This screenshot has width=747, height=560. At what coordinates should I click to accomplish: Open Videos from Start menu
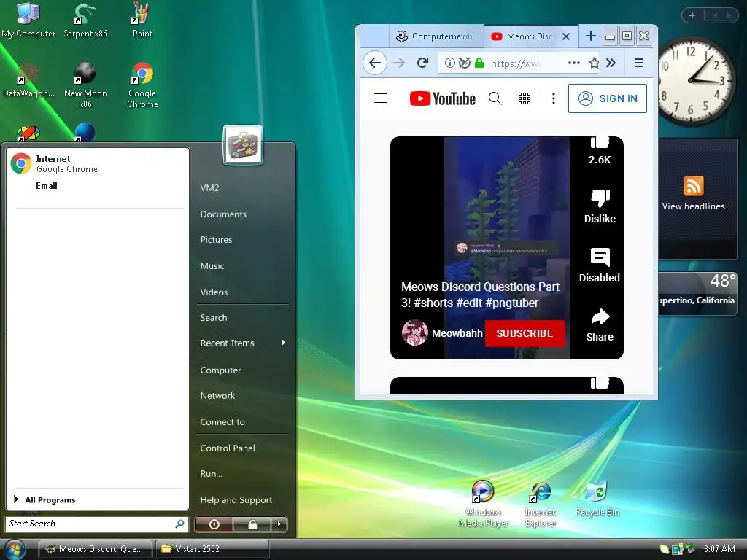214,292
